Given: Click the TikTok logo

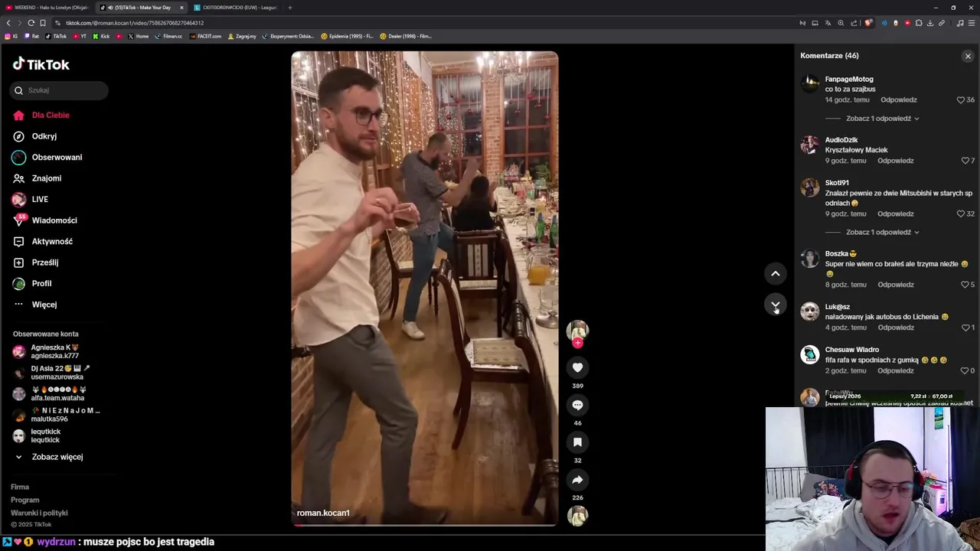Looking at the screenshot, I should (41, 64).
